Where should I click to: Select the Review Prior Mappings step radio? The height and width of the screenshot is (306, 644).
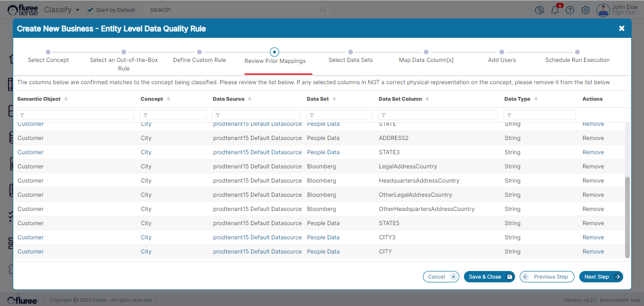(x=275, y=52)
